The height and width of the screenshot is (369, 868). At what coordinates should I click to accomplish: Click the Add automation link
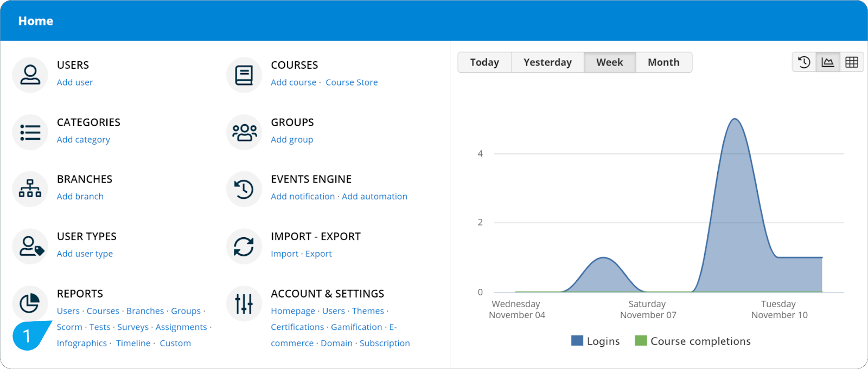click(374, 197)
